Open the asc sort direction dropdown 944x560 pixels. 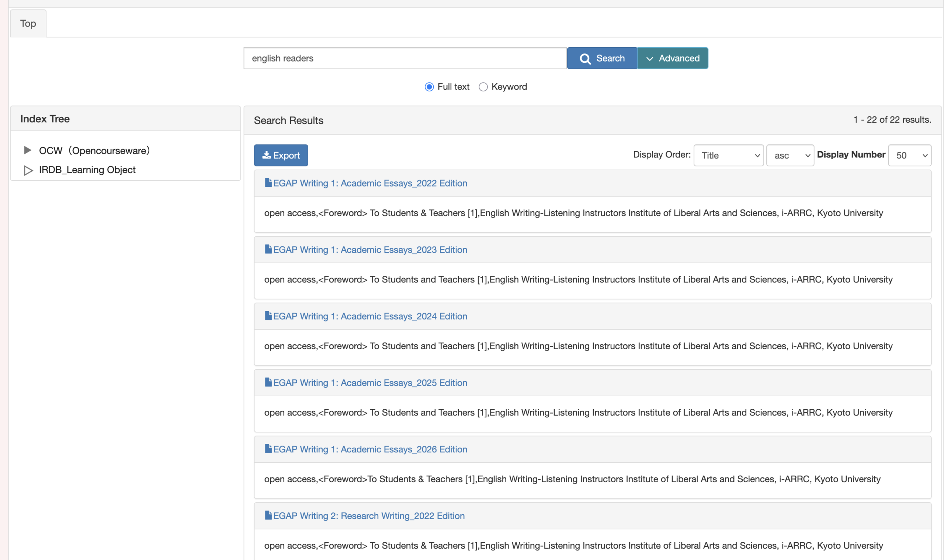click(789, 156)
